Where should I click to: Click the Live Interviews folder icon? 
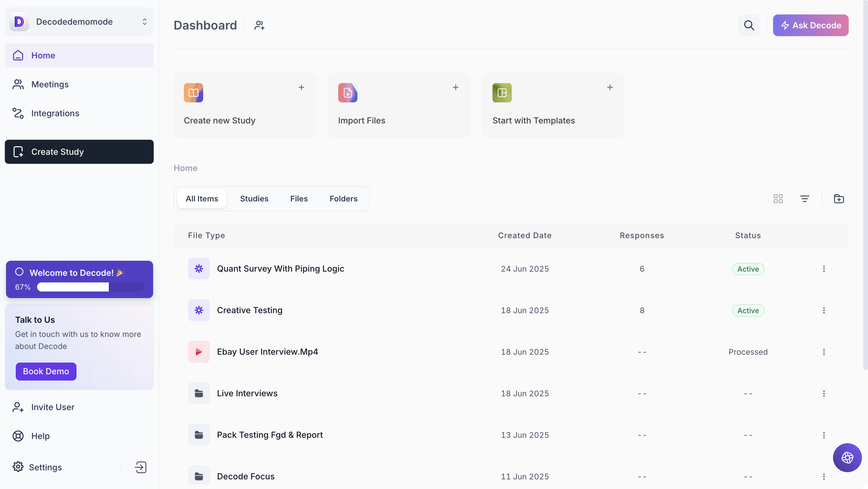199,394
